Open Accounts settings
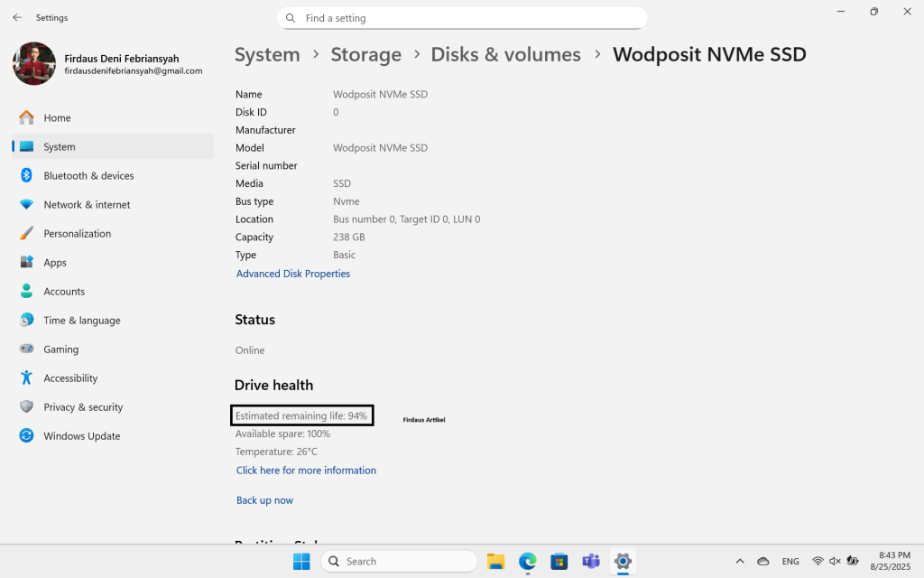Image resolution: width=924 pixels, height=578 pixels. [63, 291]
